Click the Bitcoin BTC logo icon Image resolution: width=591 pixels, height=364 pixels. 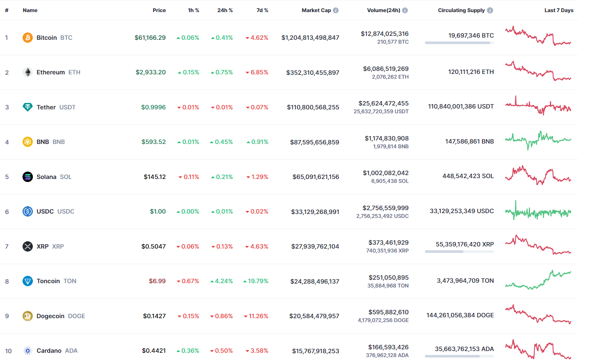[x=27, y=38]
